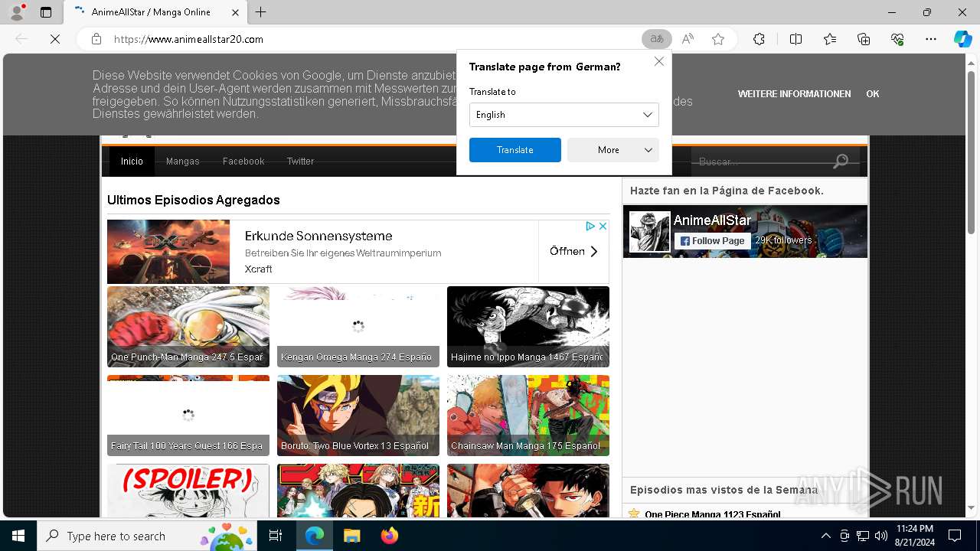Open the notifications center icon
The image size is (980, 551).
point(955,536)
